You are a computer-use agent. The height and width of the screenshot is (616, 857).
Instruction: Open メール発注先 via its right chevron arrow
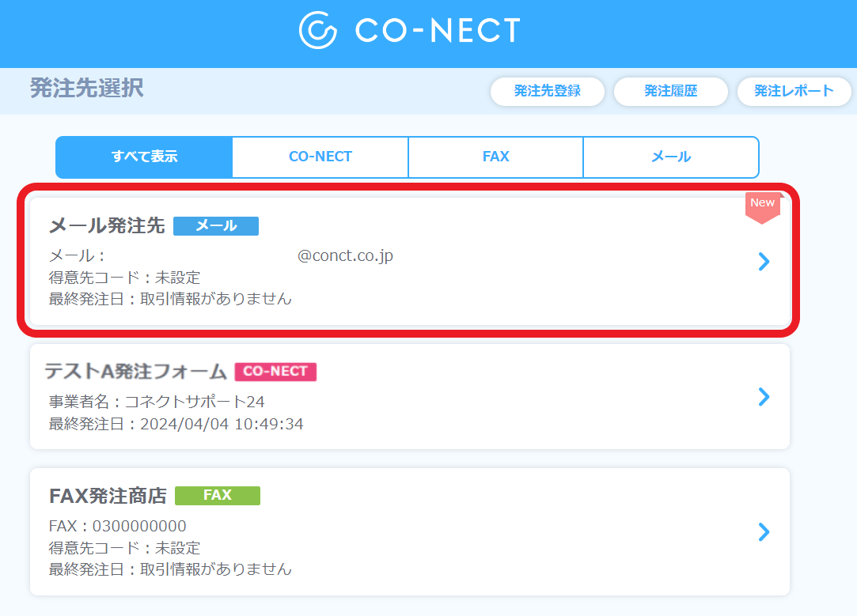coord(762,262)
